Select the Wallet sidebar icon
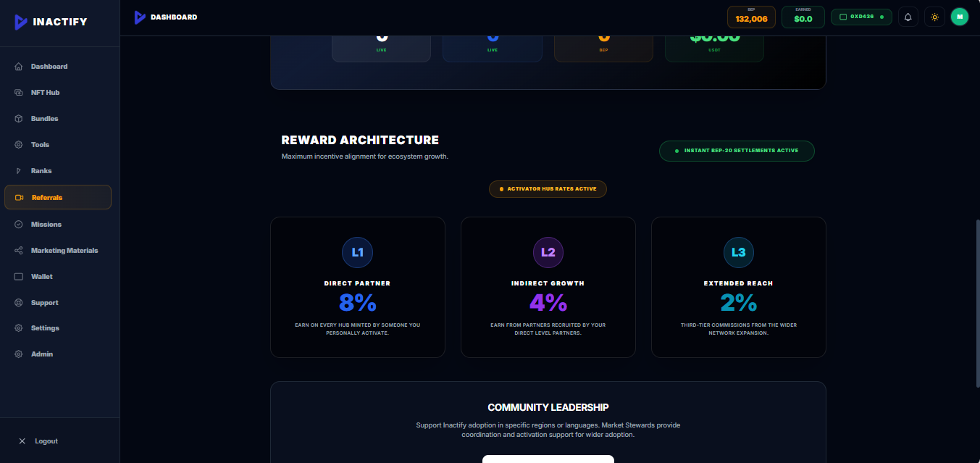 point(17,276)
